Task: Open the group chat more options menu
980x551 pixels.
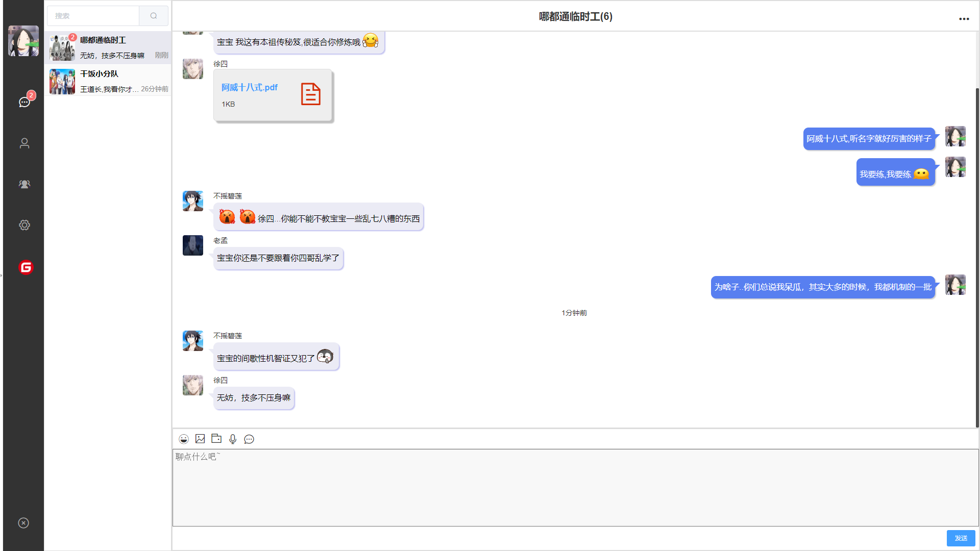Action: click(964, 18)
